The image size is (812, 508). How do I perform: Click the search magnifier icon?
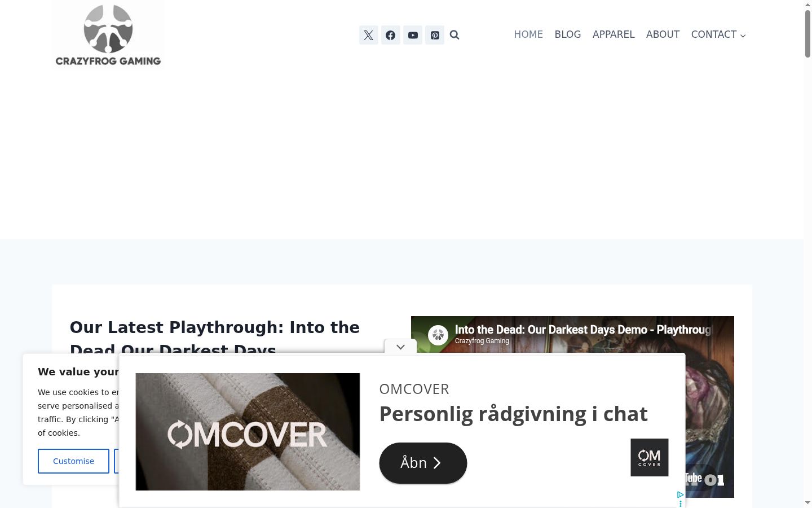pyautogui.click(x=454, y=35)
